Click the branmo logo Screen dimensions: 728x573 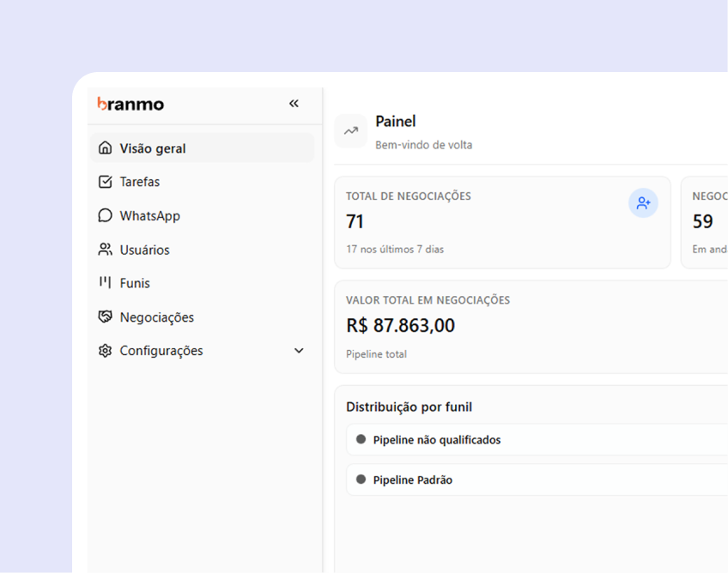pyautogui.click(x=130, y=104)
